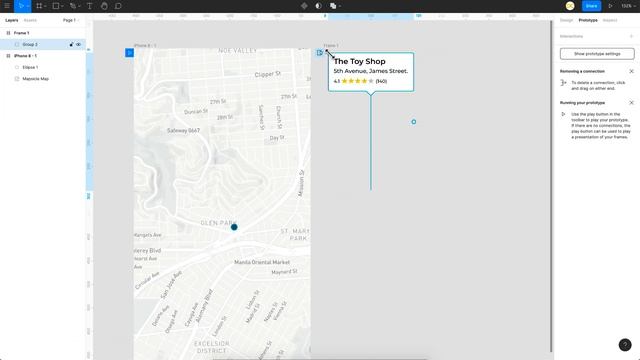Click the prototype connection node circle
Image resolution: width=640 pixels, height=360 pixels.
[413, 122]
